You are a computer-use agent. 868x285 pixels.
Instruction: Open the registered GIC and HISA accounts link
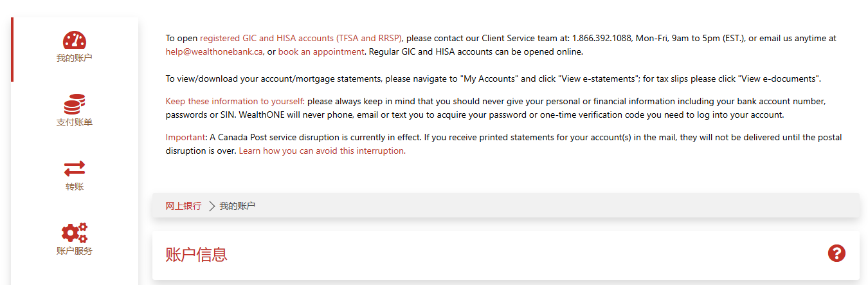coord(301,39)
